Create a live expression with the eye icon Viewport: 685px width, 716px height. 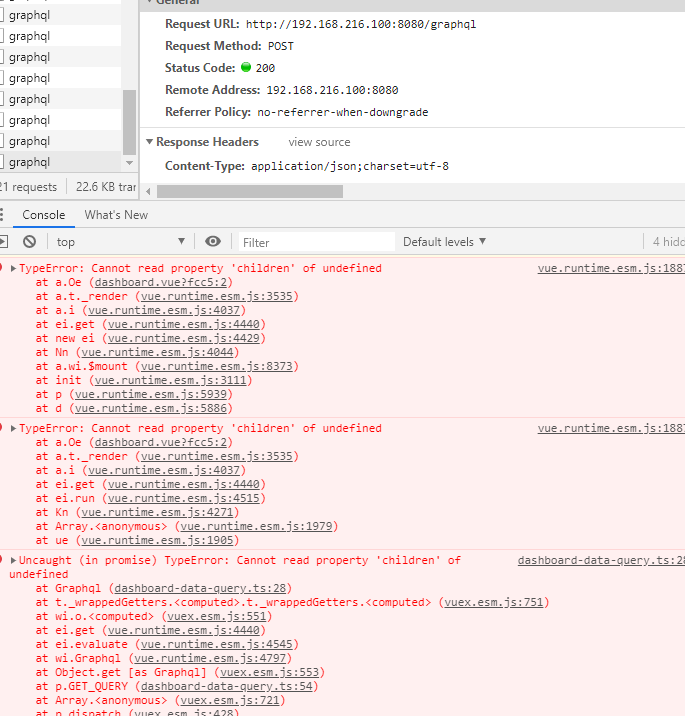(x=213, y=241)
